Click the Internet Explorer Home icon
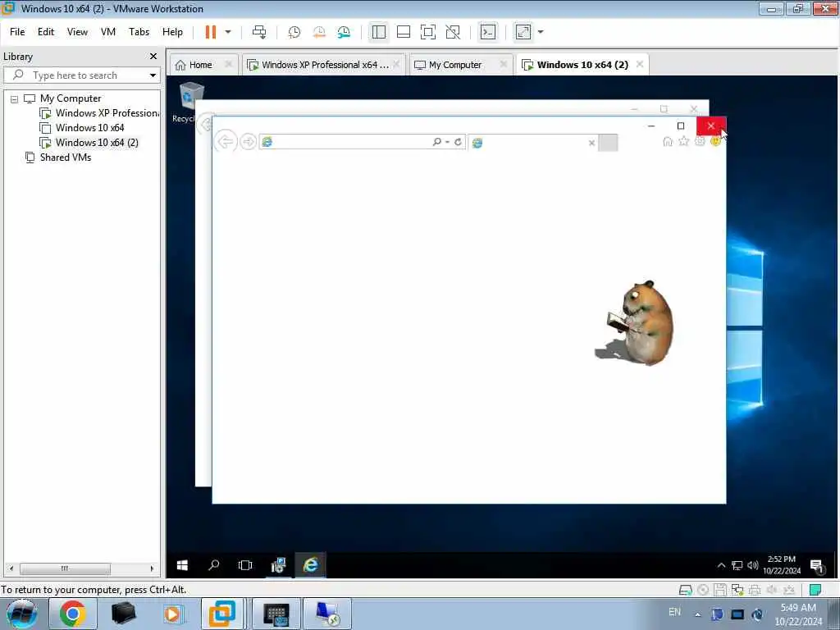The image size is (840, 630). click(x=668, y=141)
